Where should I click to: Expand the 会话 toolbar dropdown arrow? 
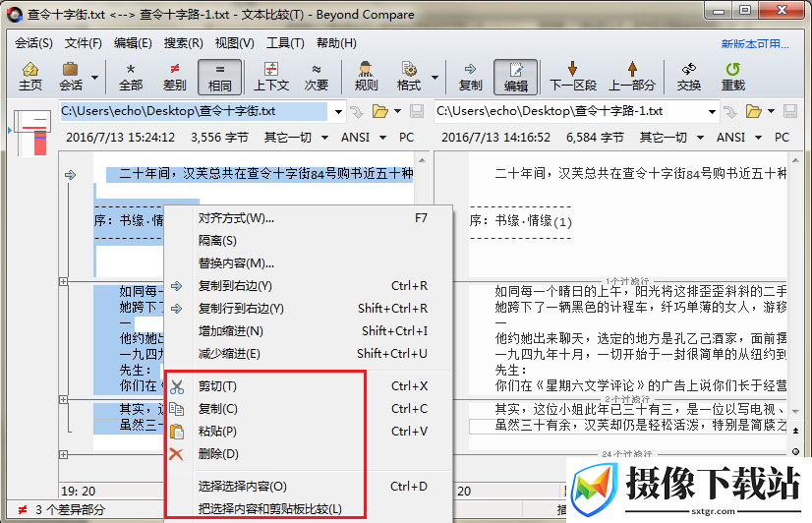click(94, 78)
